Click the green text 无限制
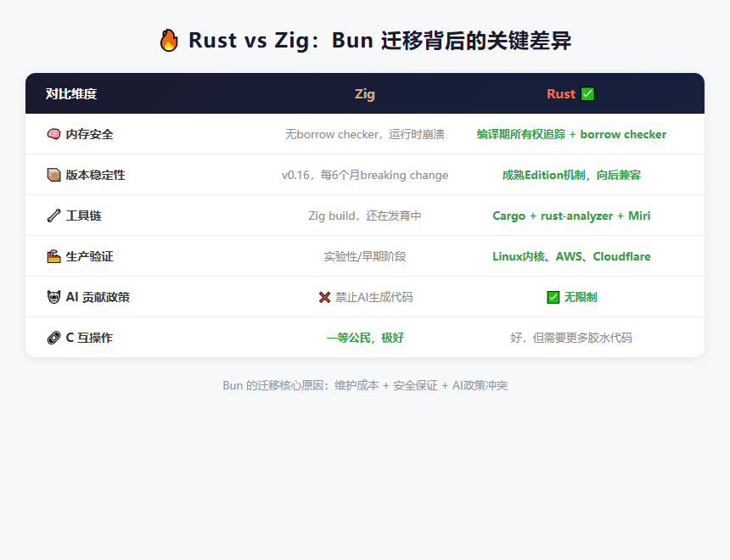This screenshot has width=730, height=560. coord(580,297)
